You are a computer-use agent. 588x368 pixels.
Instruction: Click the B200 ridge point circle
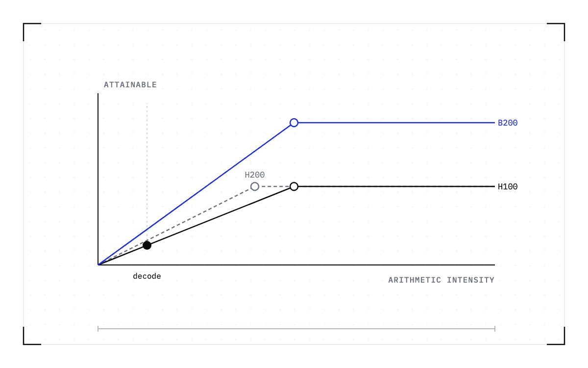tap(294, 123)
